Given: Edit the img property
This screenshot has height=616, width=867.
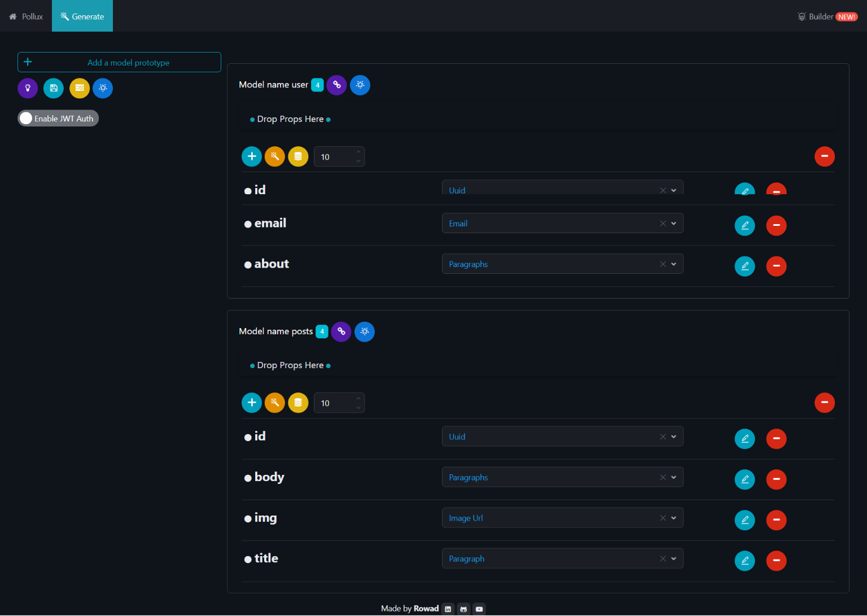Looking at the screenshot, I should [x=745, y=520].
